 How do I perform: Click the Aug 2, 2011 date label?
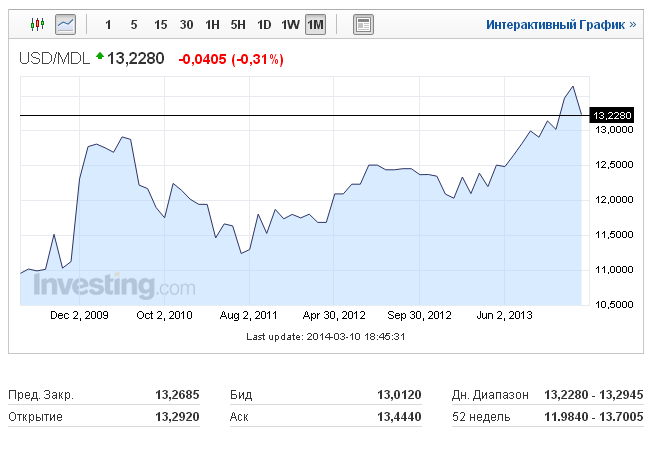249,315
